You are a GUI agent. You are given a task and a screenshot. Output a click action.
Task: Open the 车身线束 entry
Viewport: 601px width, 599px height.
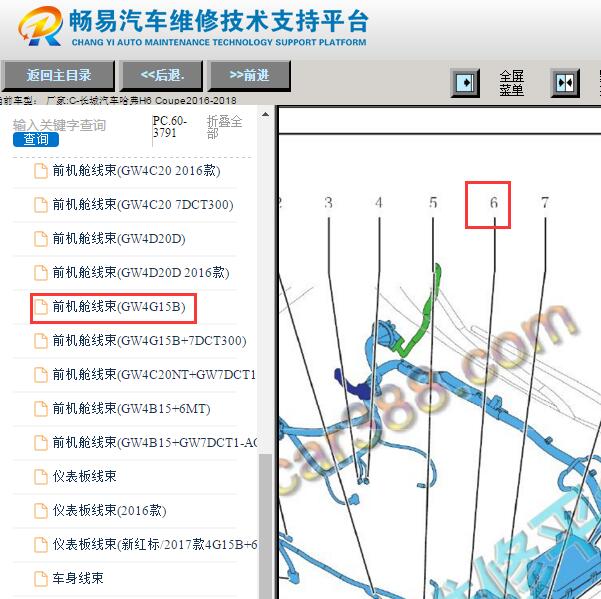click(x=78, y=578)
